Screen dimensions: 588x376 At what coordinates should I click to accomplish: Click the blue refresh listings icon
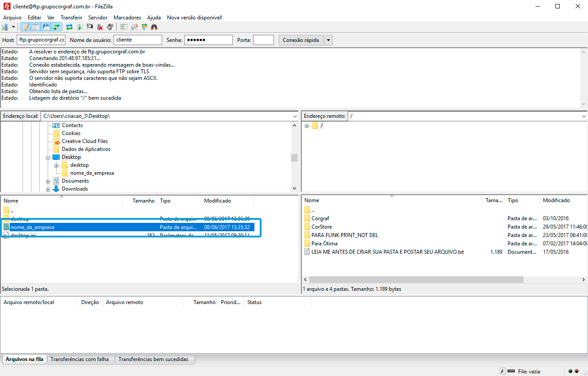[x=69, y=27]
